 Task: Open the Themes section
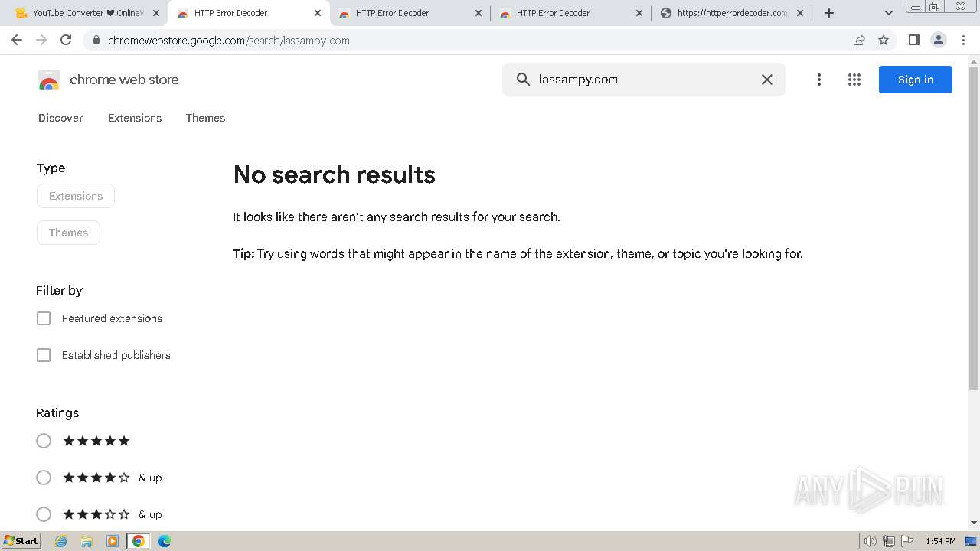[205, 118]
